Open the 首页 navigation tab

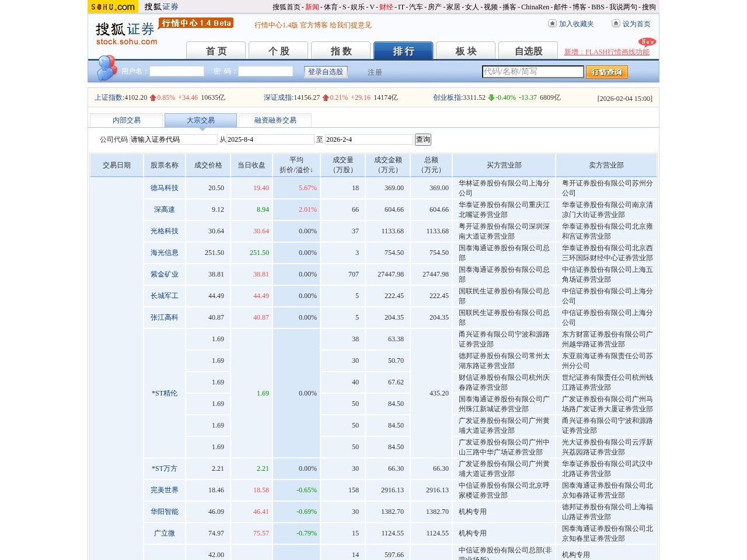coord(216,51)
